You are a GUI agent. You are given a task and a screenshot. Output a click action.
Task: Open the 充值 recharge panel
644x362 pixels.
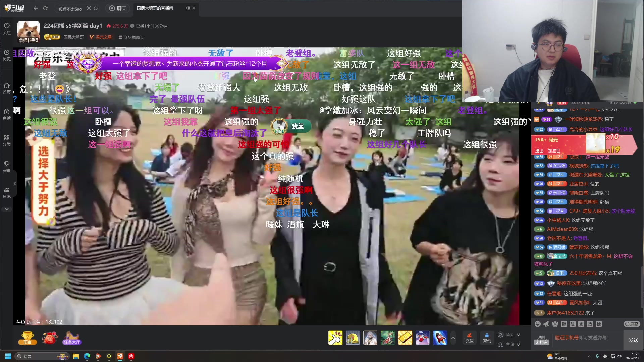470,338
